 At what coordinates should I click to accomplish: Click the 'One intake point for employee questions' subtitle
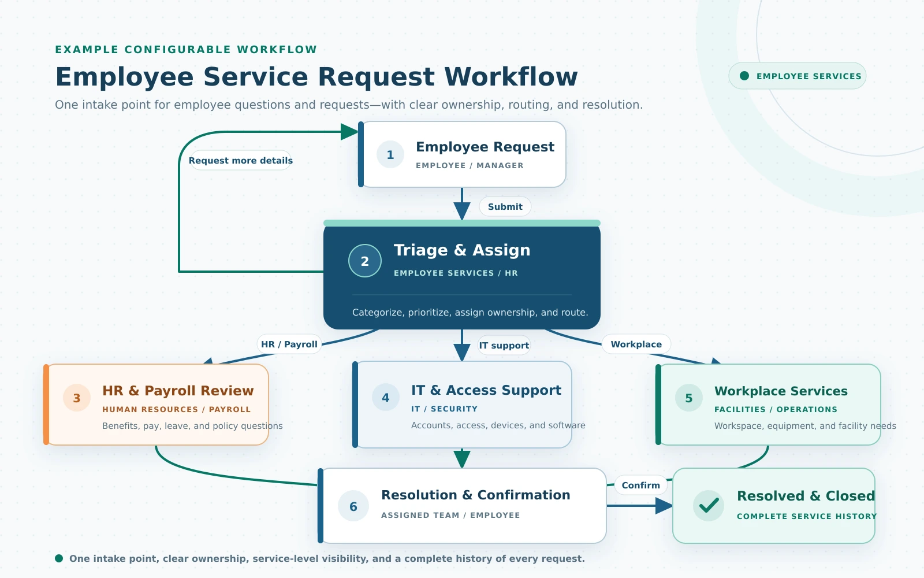click(349, 105)
